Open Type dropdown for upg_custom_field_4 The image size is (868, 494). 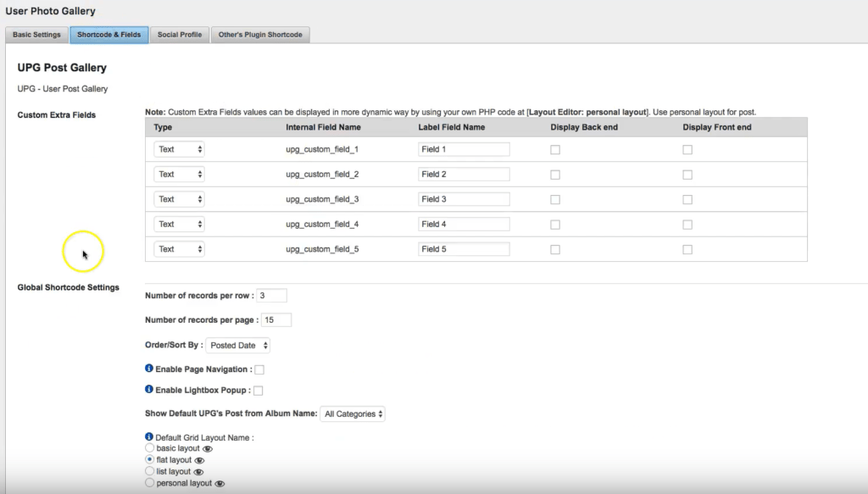tap(179, 224)
